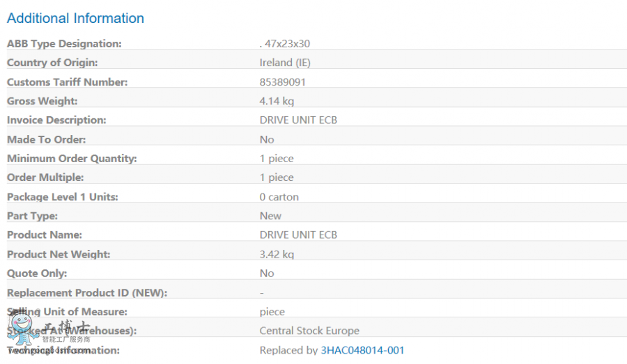Select the ABB Type Designation label
The width and height of the screenshot is (627, 364).
[64, 44]
